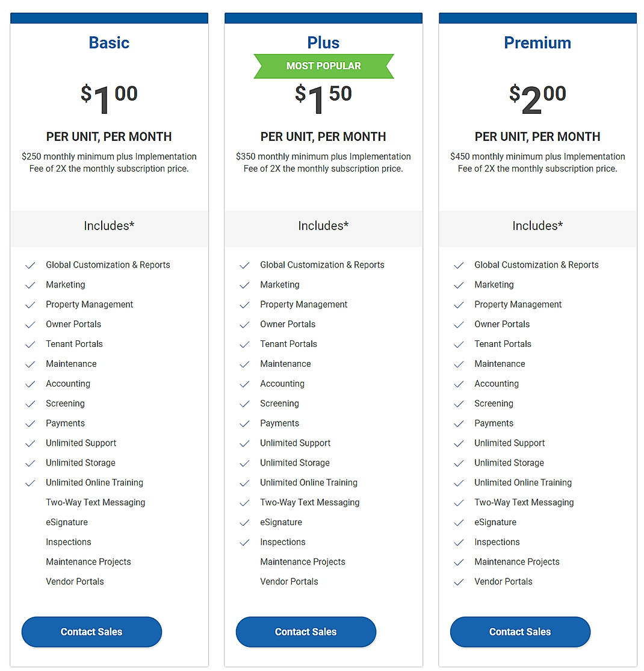
Task: Click Contact Sales in the Basic column
Action: pos(91,632)
